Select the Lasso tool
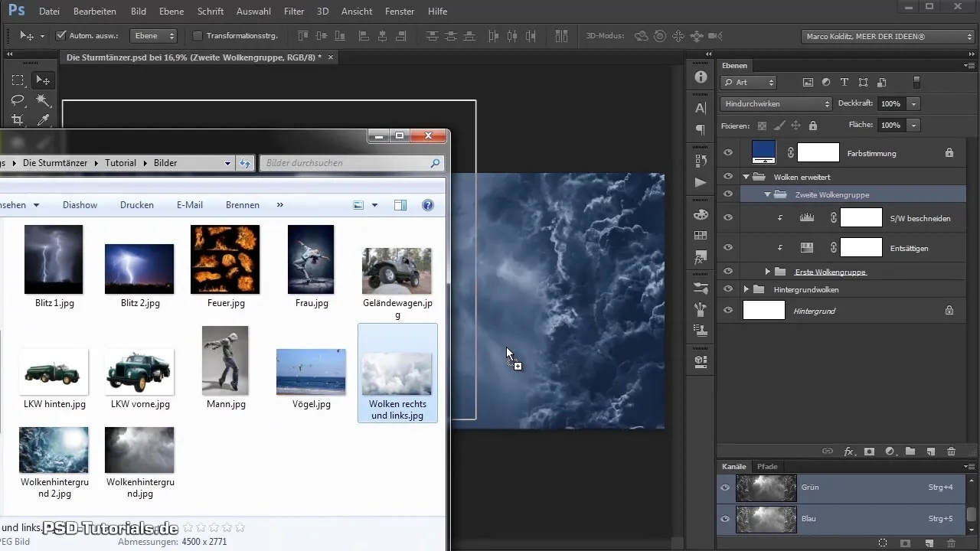 (x=18, y=100)
